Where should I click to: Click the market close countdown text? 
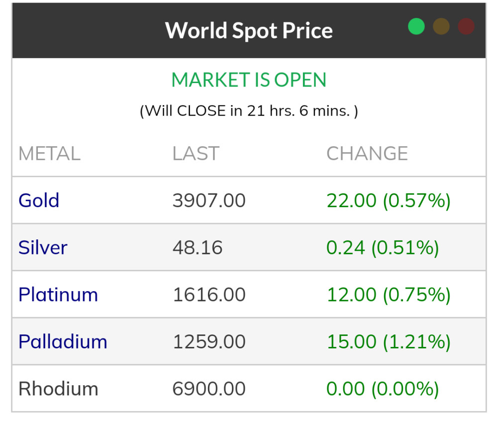(x=249, y=111)
